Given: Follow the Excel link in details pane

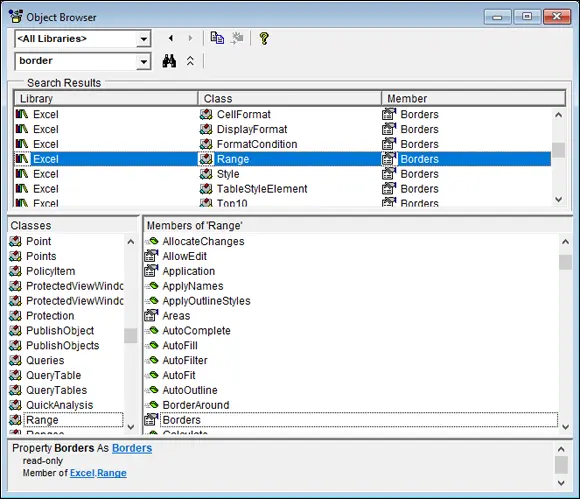Looking at the screenshot, I should point(82,473).
